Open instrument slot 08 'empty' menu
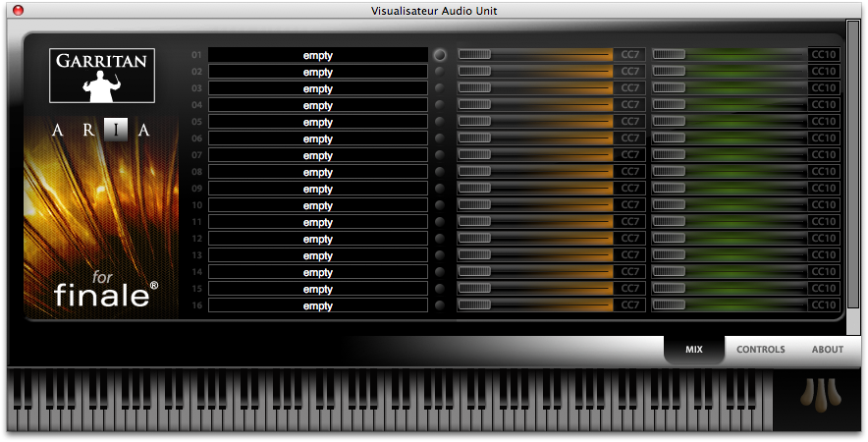The height and width of the screenshot is (442, 868). coord(317,172)
